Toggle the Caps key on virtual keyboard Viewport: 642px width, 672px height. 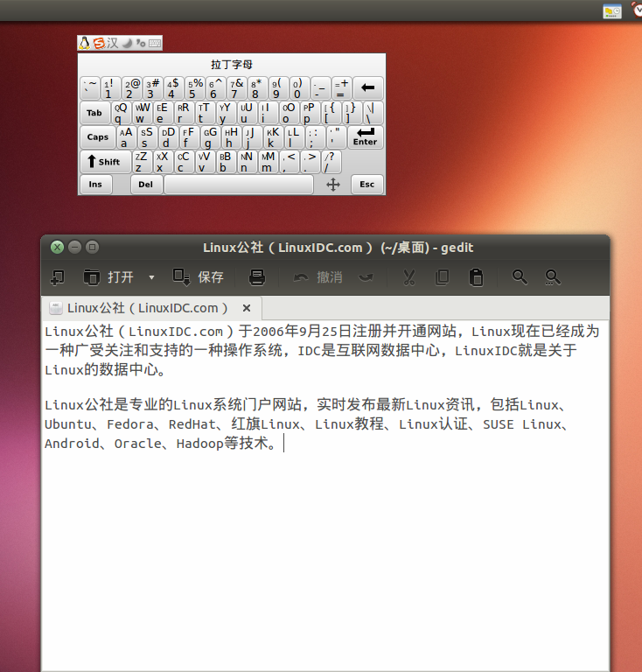(98, 137)
